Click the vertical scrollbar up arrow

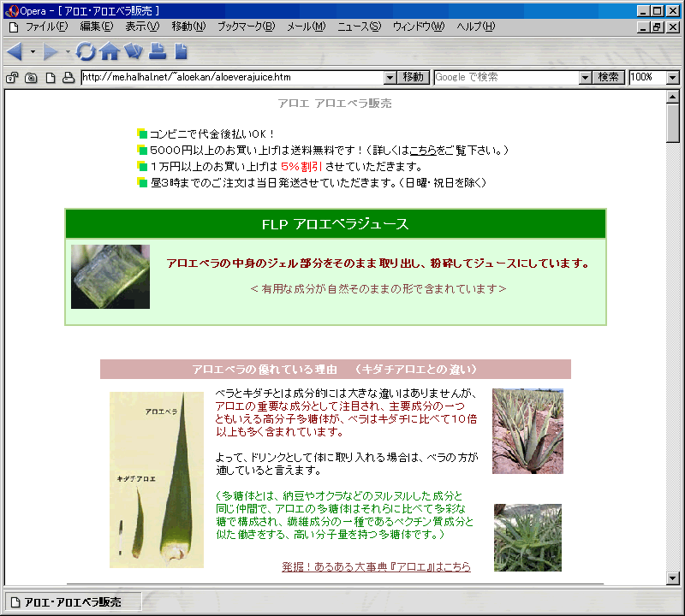click(673, 97)
